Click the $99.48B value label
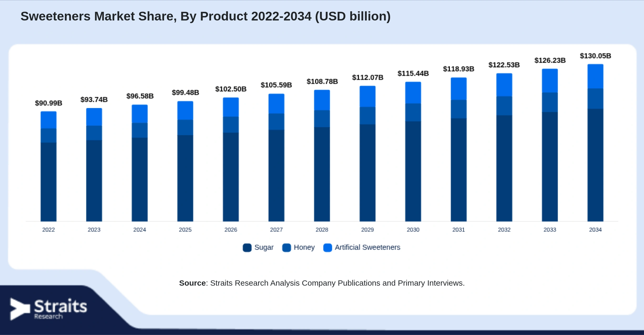Image resolution: width=644 pixels, height=335 pixels. pyautogui.click(x=185, y=92)
